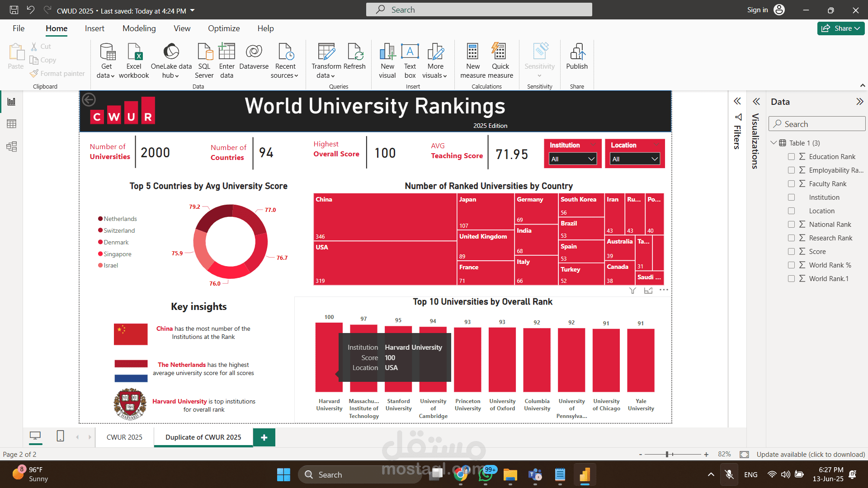Check the National Rank field
The height and width of the screenshot is (488, 868).
tap(791, 225)
